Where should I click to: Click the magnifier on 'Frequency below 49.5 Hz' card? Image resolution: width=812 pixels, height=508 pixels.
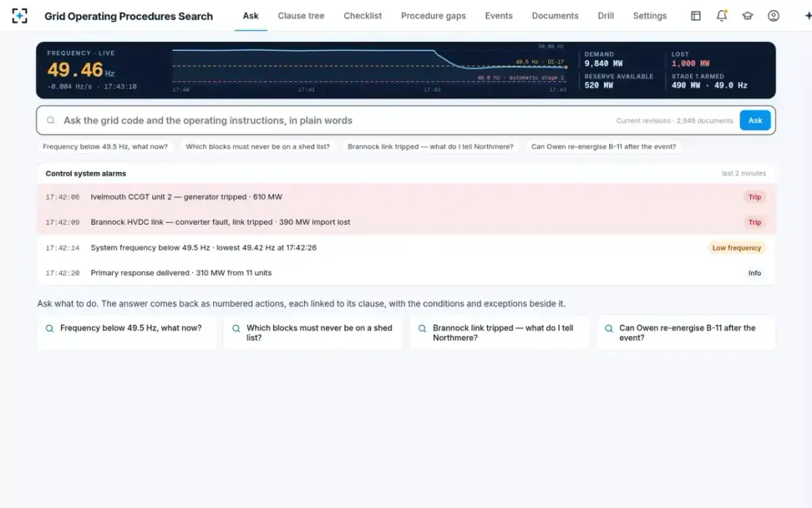49,328
